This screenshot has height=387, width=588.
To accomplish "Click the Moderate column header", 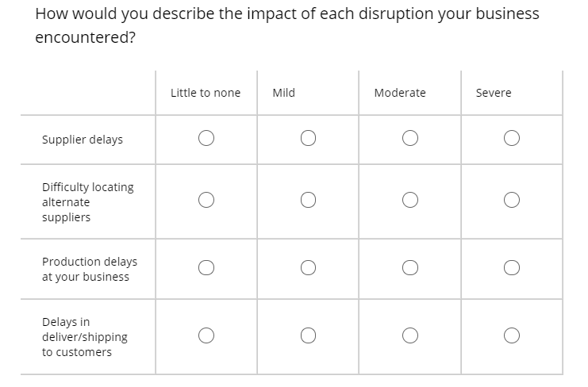I will (400, 93).
